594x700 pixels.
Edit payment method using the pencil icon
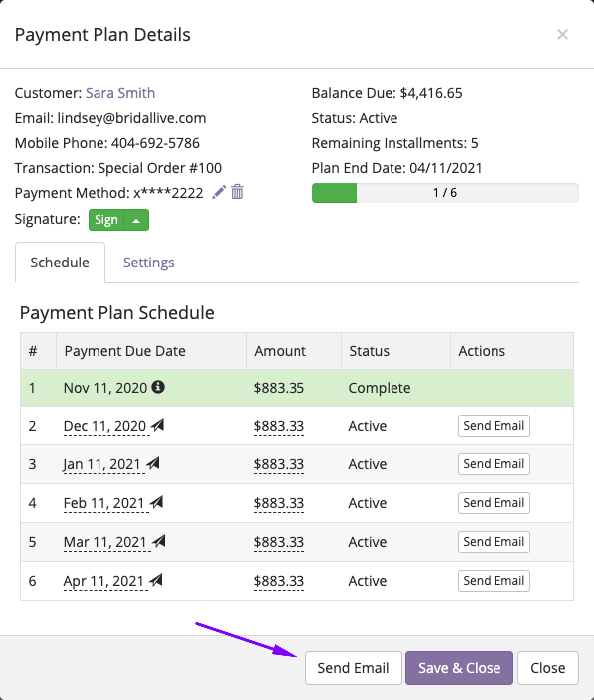(218, 193)
